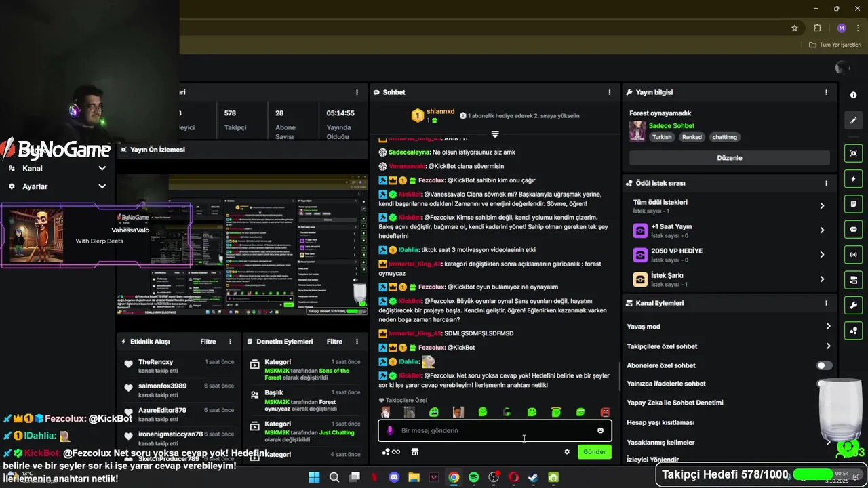
Task: Open Sohbet panel three-dot menu
Action: click(610, 92)
